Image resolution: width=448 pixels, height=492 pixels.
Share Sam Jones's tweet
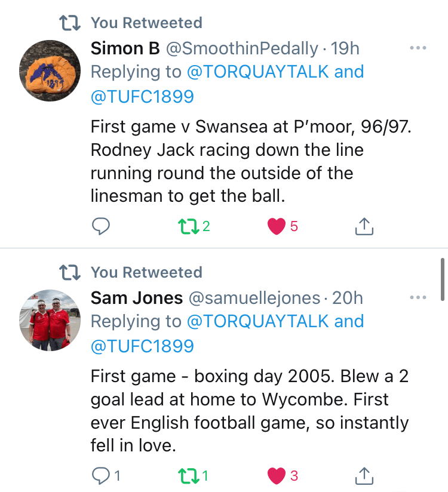point(364,476)
